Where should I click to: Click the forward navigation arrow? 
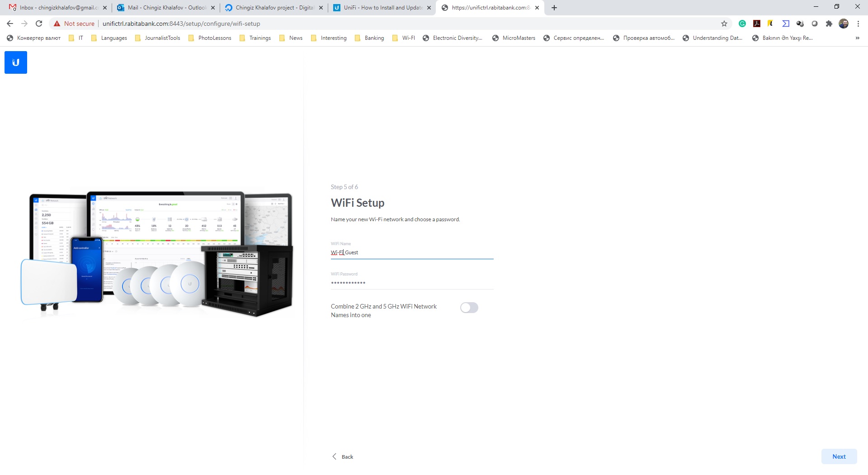pyautogui.click(x=24, y=24)
